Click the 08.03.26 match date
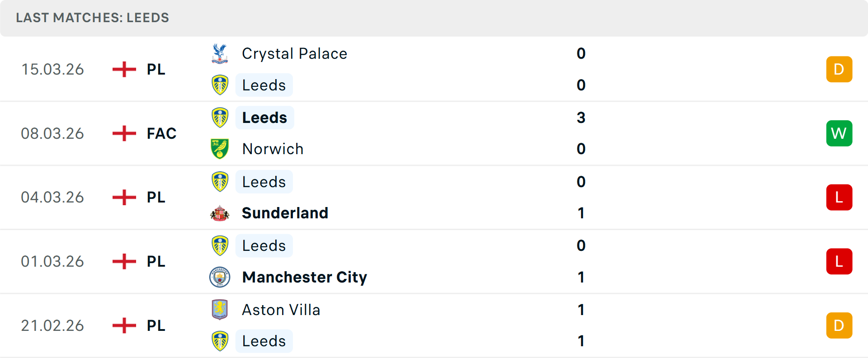This screenshot has width=868, height=358. (x=52, y=133)
